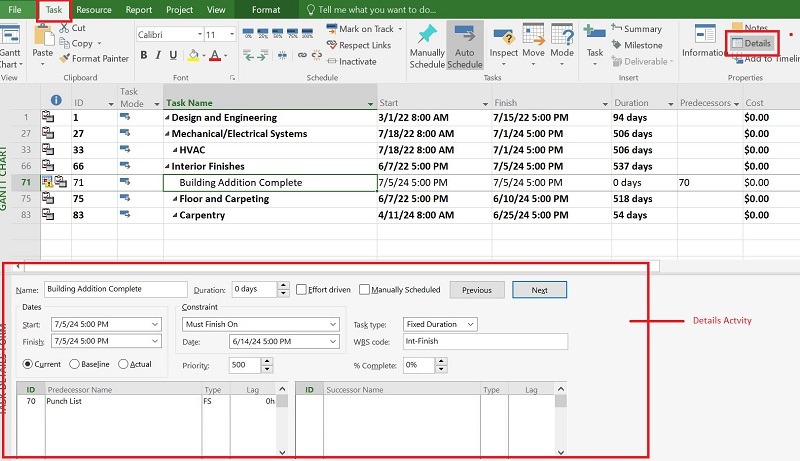Enable the Manually Scheduled checkbox

[364, 290]
